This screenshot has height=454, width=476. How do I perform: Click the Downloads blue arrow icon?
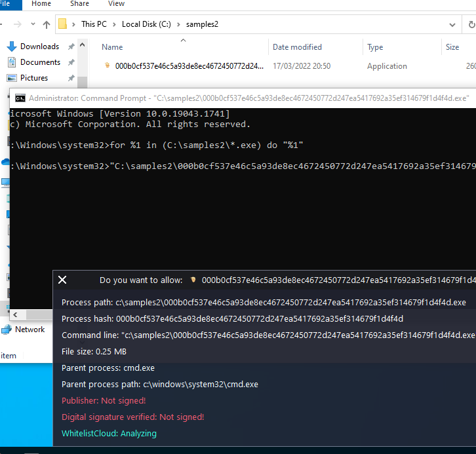point(12,47)
